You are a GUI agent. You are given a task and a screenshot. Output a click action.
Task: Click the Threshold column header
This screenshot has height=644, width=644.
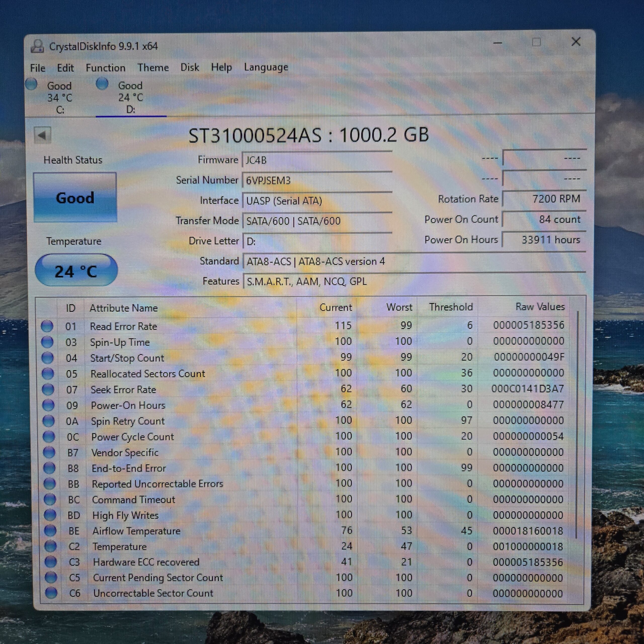pyautogui.click(x=451, y=307)
